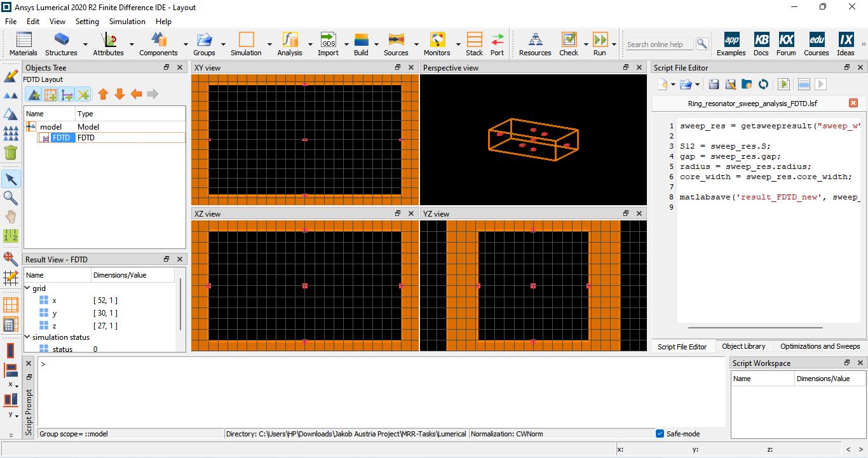Click the Build toolbar icon
The height and width of the screenshot is (458, 868).
click(x=361, y=40)
